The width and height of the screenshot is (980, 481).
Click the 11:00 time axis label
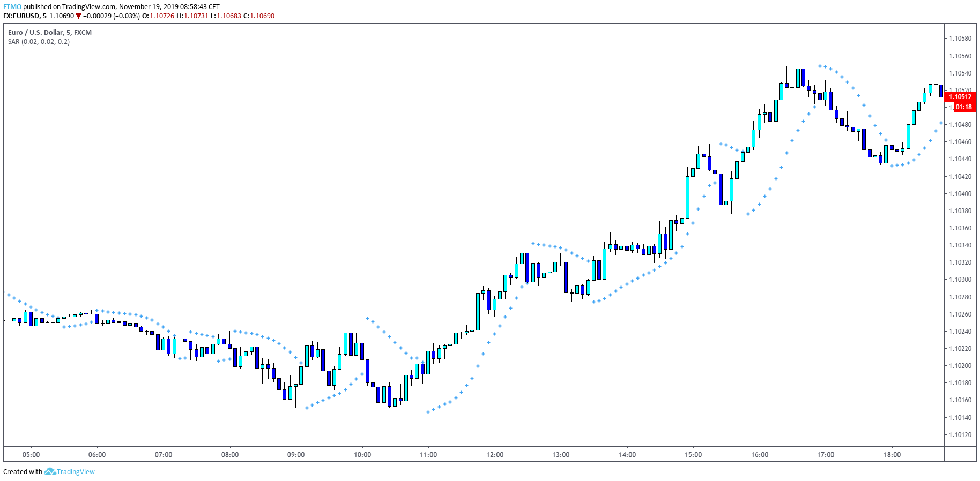pos(428,454)
